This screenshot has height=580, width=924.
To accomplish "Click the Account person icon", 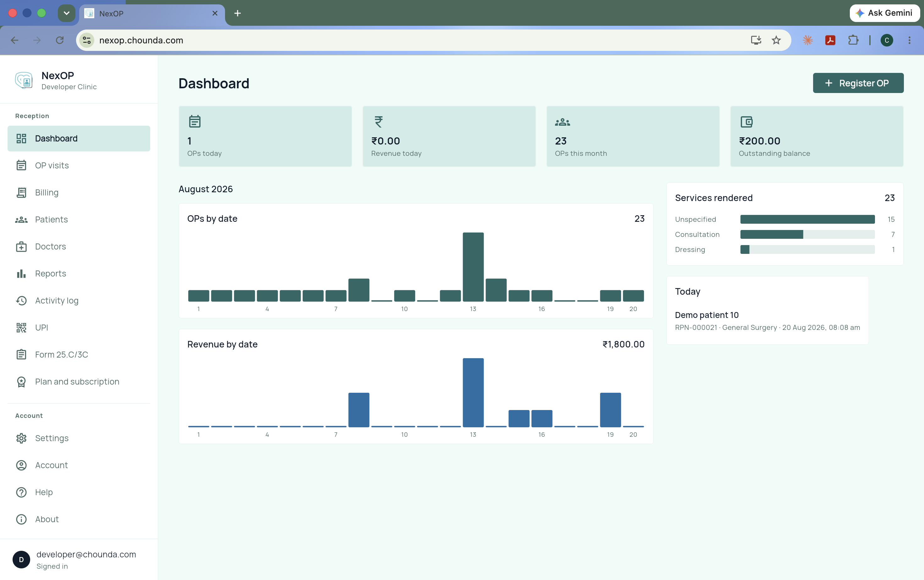I will click(x=21, y=465).
